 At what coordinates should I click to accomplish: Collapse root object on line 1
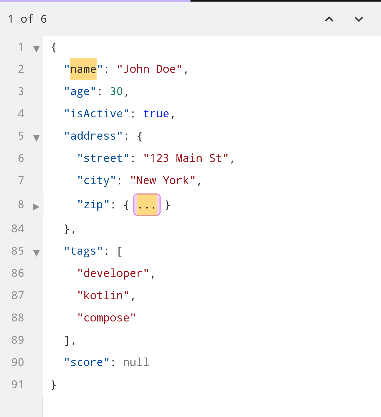[x=36, y=49]
